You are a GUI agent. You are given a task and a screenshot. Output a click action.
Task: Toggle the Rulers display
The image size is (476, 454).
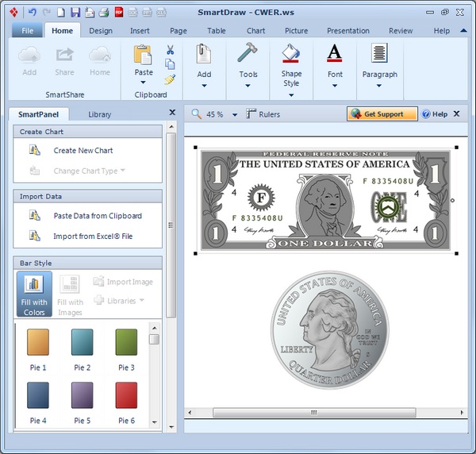tap(263, 114)
